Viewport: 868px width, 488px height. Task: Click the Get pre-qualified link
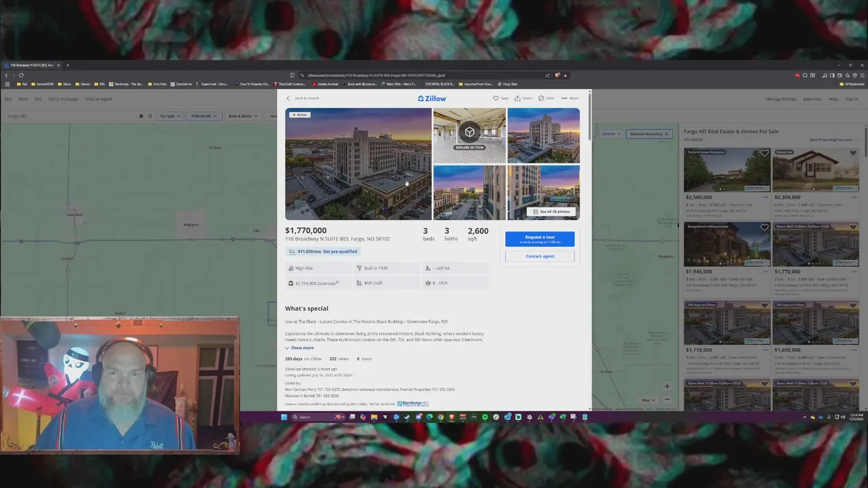[x=340, y=251]
